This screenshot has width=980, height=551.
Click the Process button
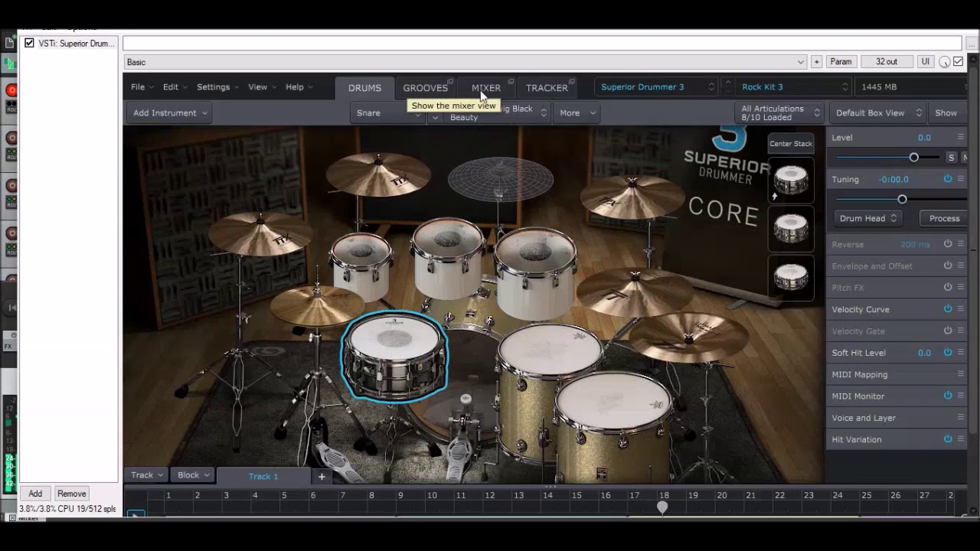[944, 218]
